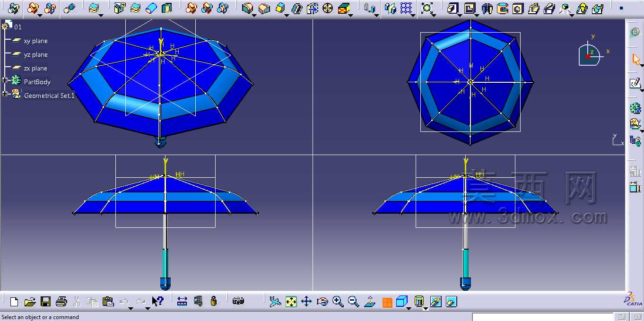
Task: Save the part with the floppy icon
Action: [45, 302]
